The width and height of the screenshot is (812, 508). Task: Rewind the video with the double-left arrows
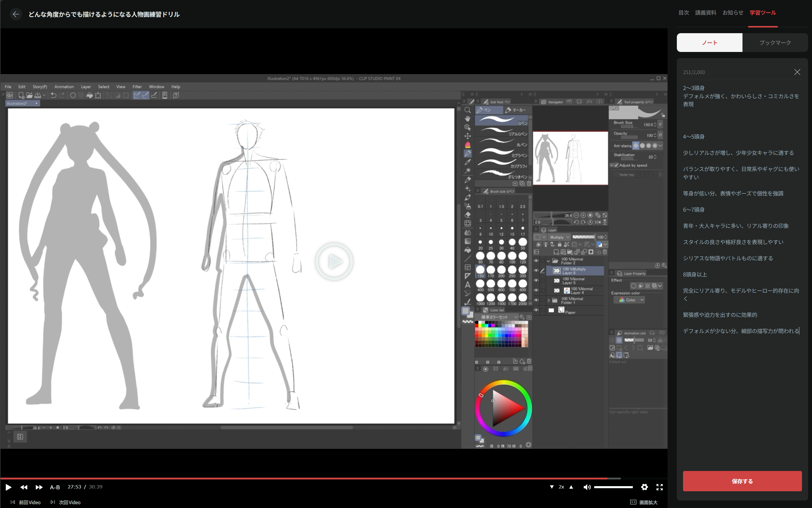click(x=24, y=487)
